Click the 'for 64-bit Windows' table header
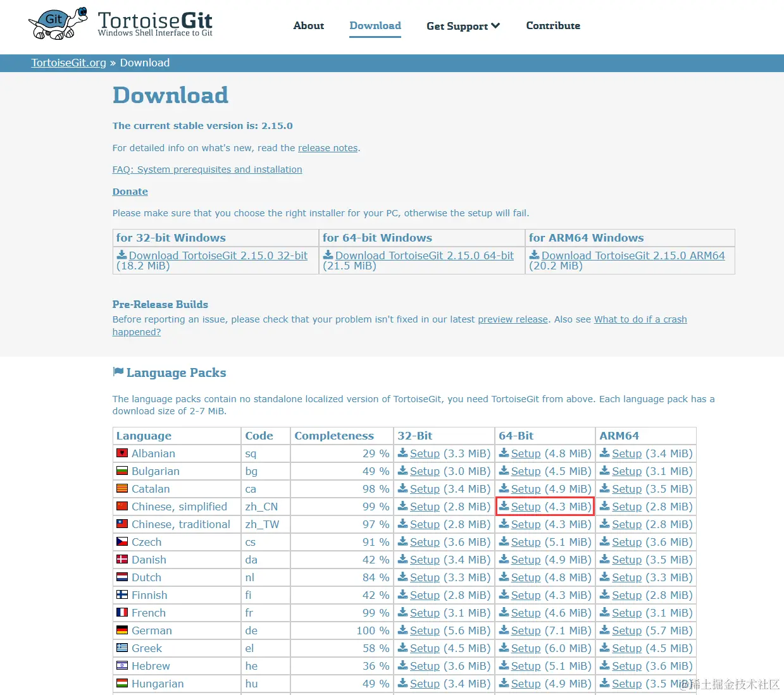 pos(422,238)
